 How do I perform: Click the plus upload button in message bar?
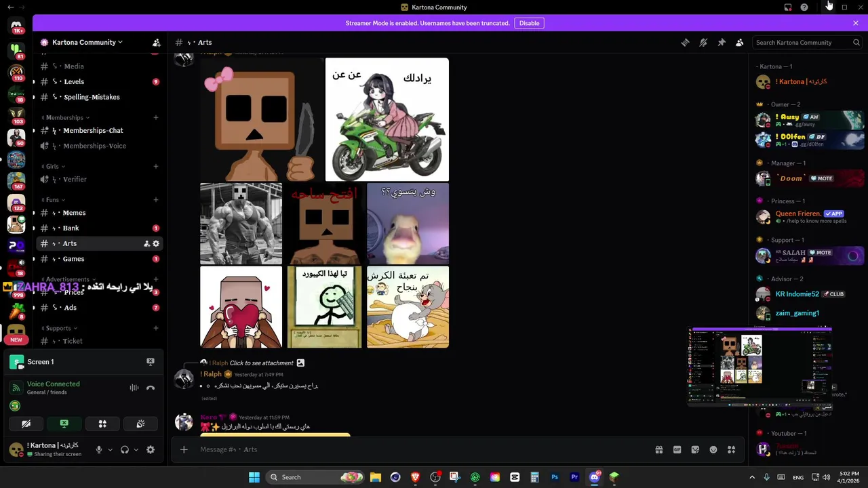coord(184,449)
